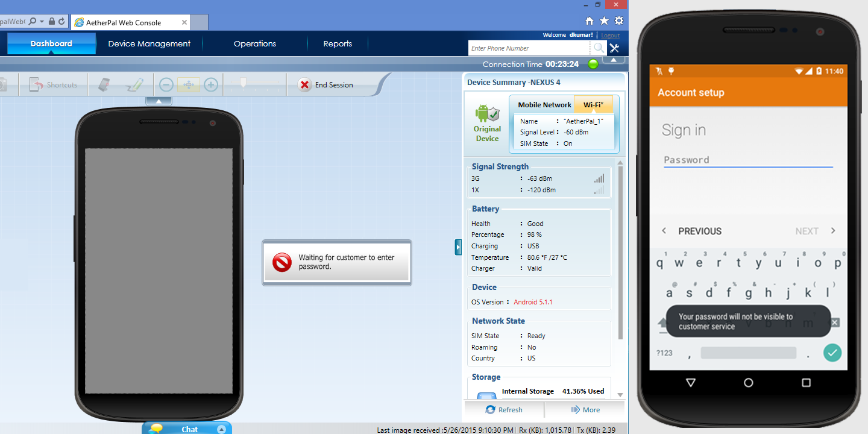Click the Device Summary scrollbar down arrow
The height and width of the screenshot is (434, 868).
coord(620,395)
